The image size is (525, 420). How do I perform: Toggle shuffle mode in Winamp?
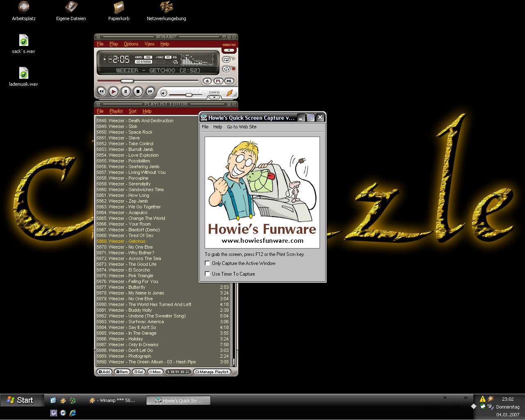226,69
